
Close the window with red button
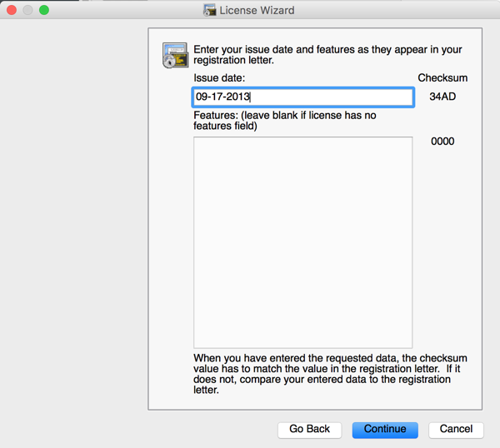click(x=12, y=10)
